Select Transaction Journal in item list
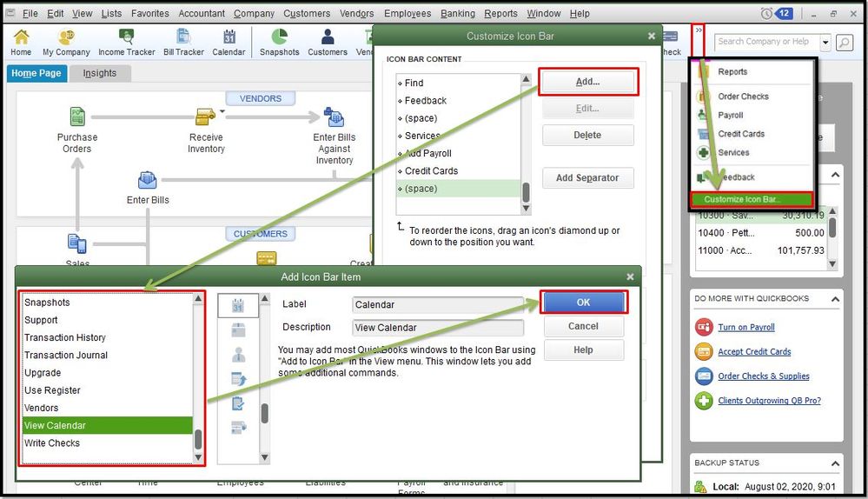The height and width of the screenshot is (499, 868). coord(108,355)
